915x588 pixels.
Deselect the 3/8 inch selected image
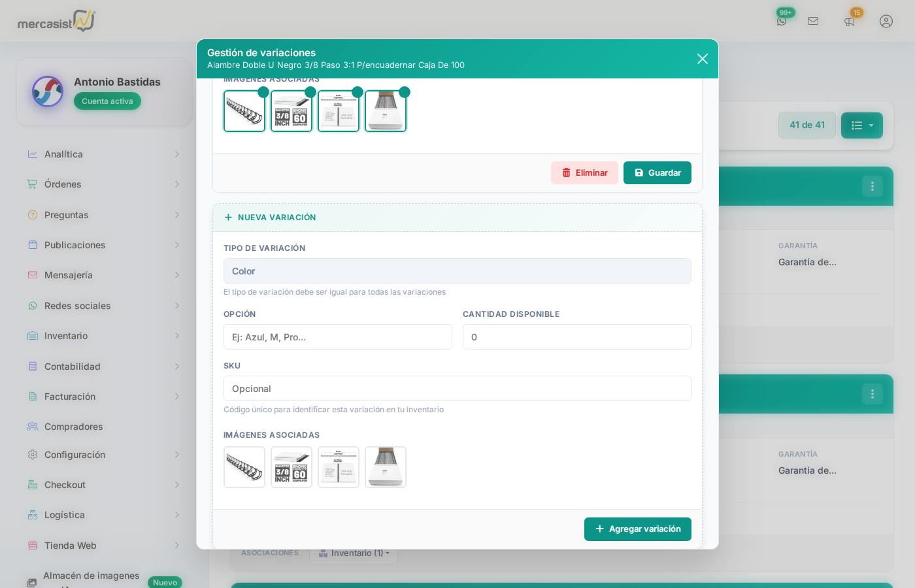291,111
